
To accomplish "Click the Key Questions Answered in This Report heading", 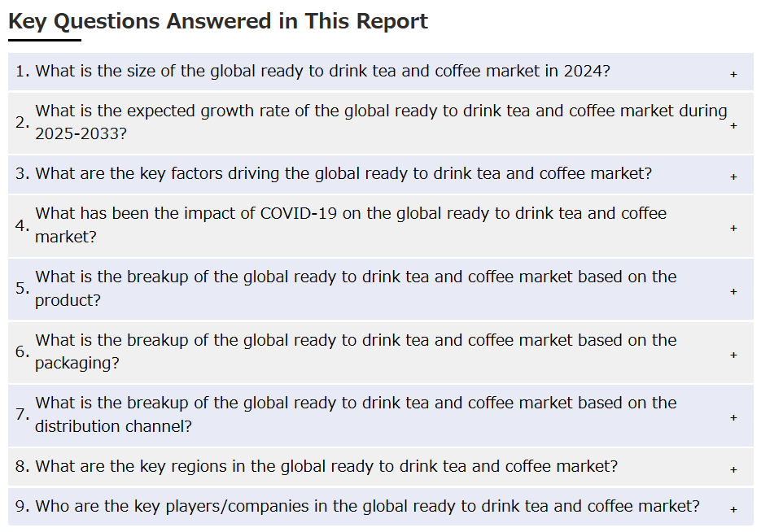I will click(218, 21).
